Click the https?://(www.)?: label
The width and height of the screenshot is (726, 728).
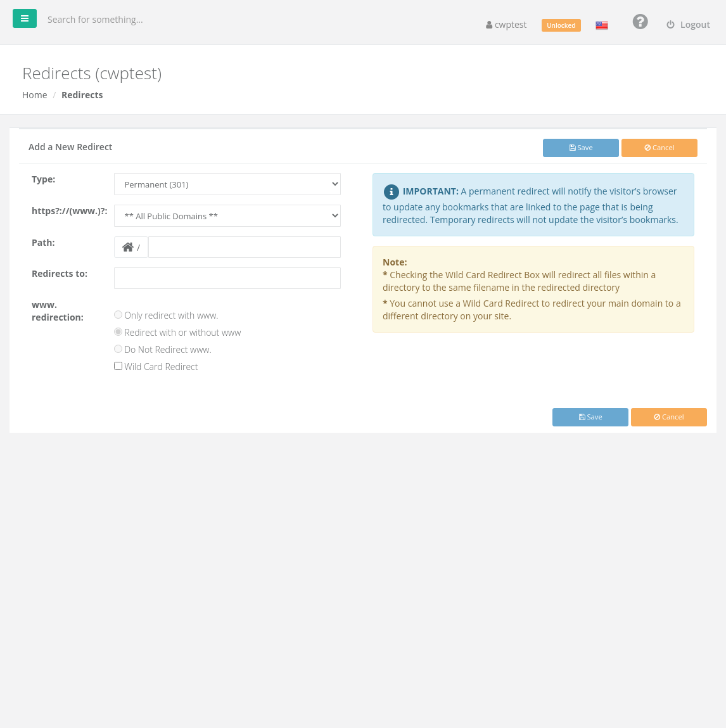(x=69, y=211)
